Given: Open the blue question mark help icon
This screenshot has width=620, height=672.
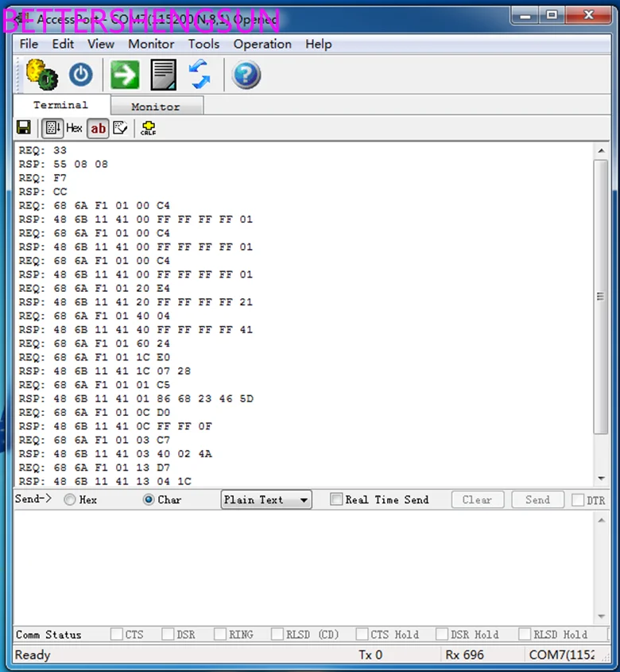Looking at the screenshot, I should click(x=246, y=75).
